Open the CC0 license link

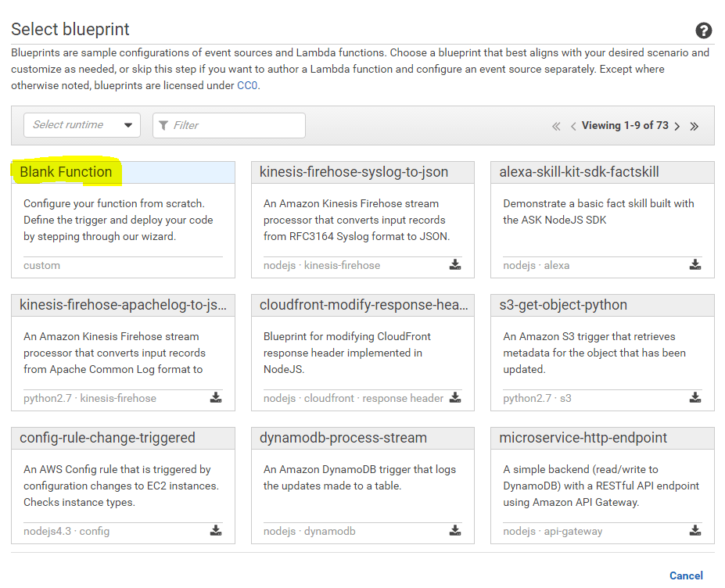247,85
